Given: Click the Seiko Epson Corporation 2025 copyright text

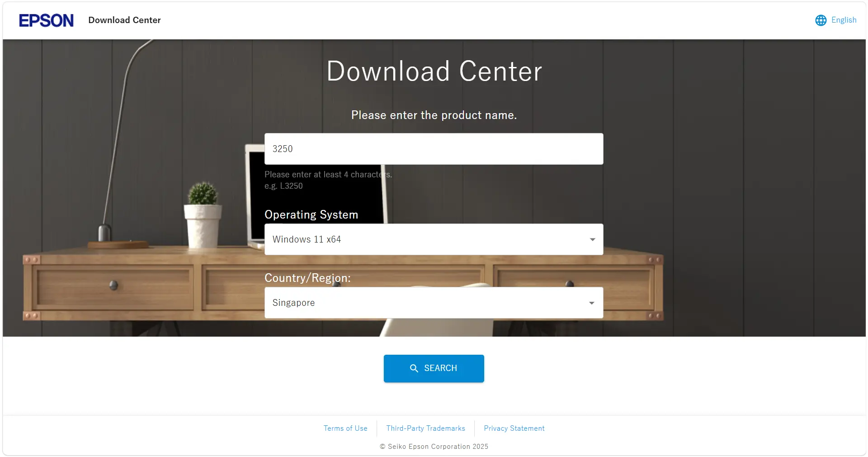Looking at the screenshot, I should point(434,447).
